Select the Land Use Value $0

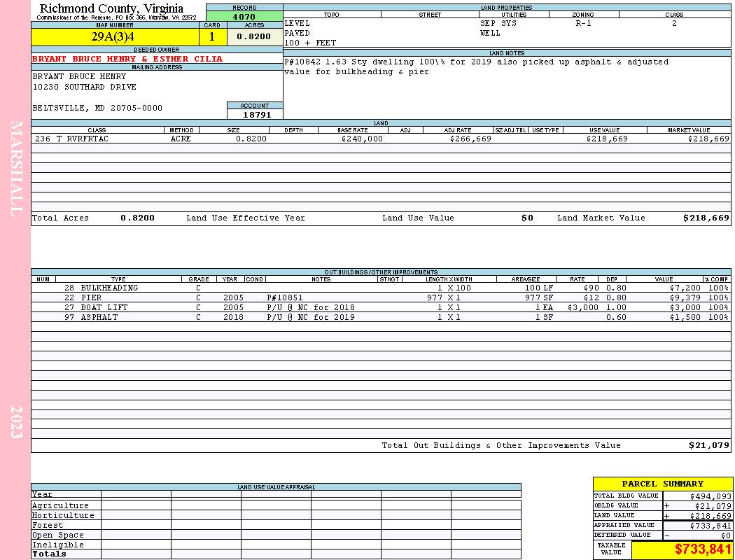tap(527, 218)
